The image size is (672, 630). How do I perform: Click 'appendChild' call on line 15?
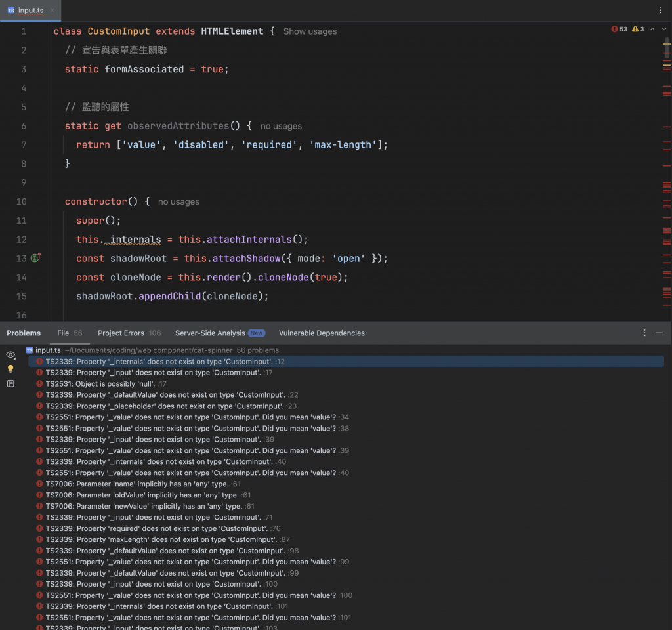pos(170,296)
